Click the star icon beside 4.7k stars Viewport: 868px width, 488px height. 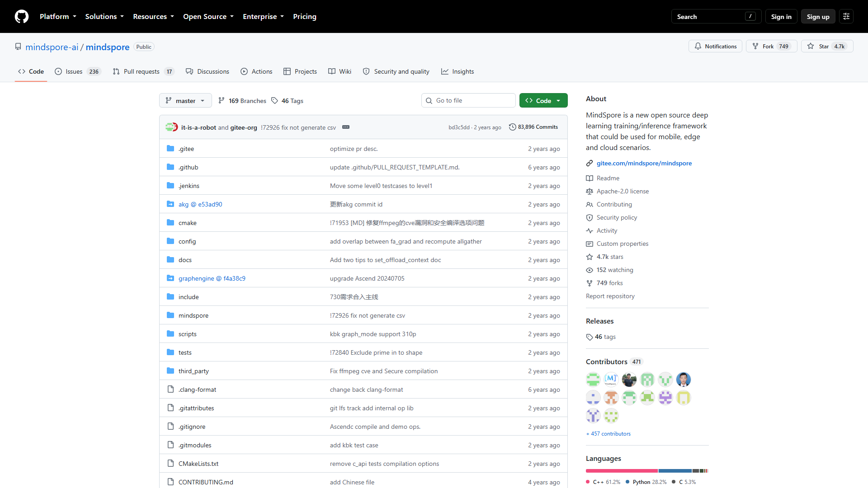point(590,257)
